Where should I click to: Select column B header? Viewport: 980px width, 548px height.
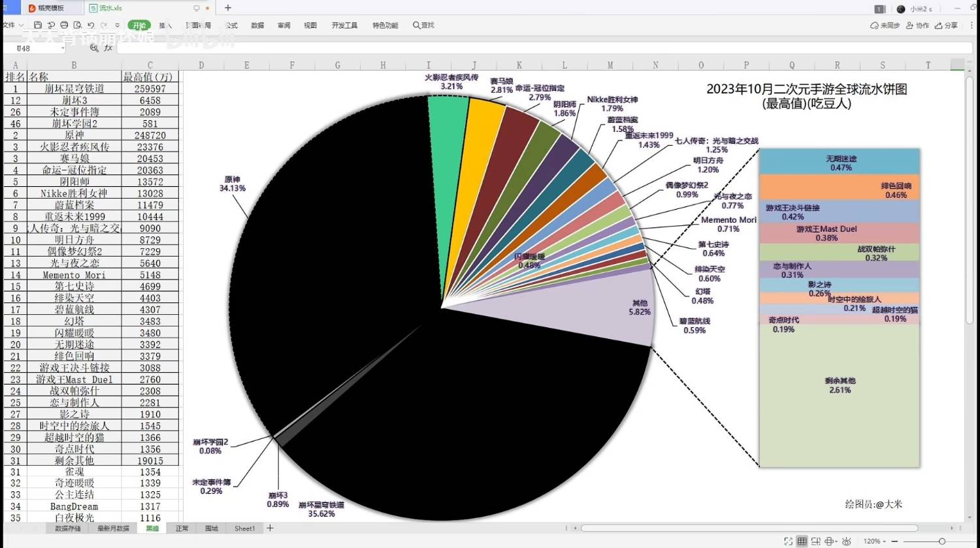click(x=74, y=65)
